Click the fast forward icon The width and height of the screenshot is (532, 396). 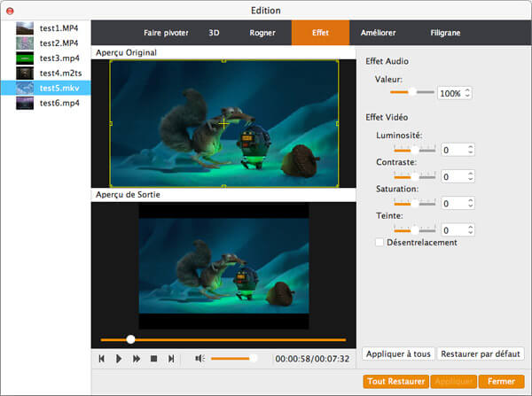pyautogui.click(x=137, y=359)
